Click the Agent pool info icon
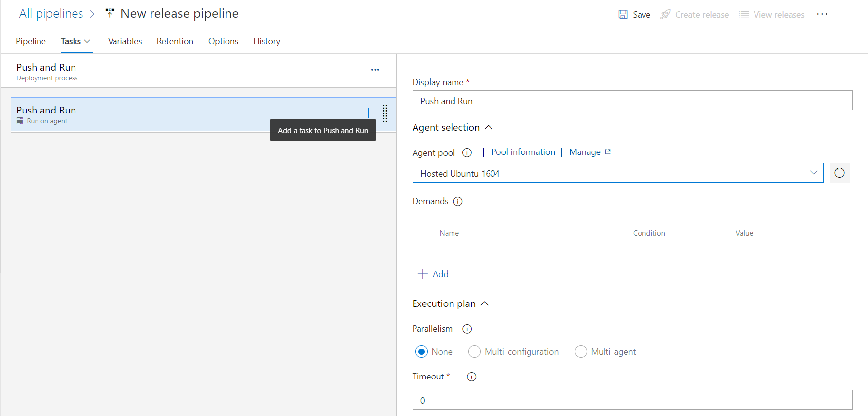The height and width of the screenshot is (416, 868). (467, 153)
